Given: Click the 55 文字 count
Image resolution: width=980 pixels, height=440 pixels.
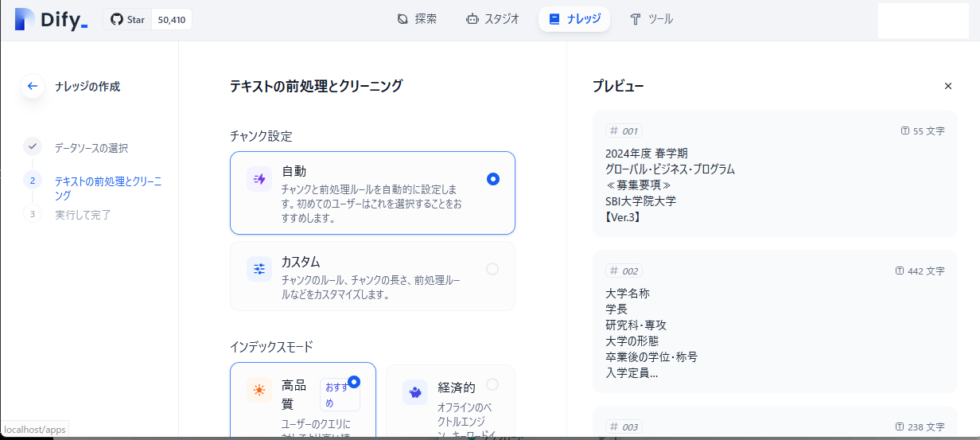Looking at the screenshot, I should coord(929,131).
